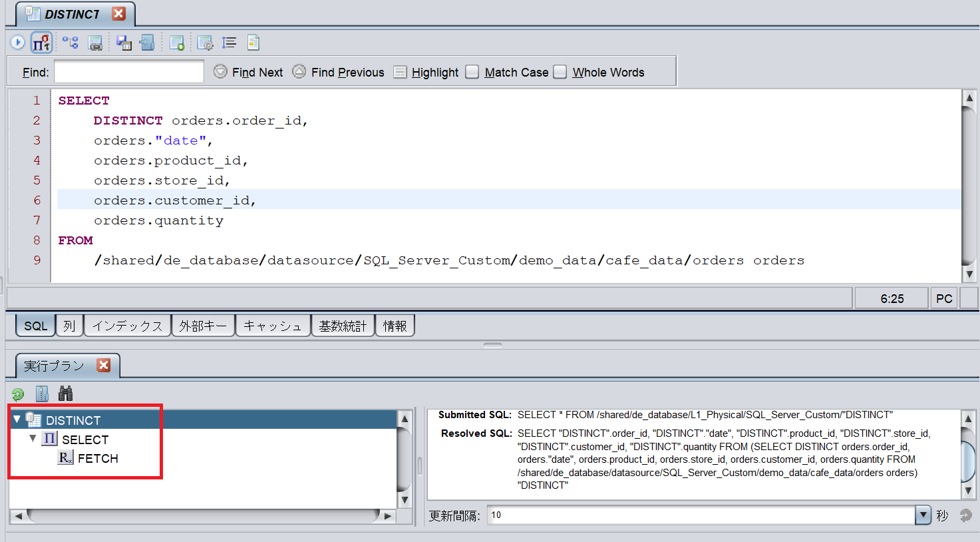
Task: Enable the Match Case checkbox
Action: [472, 72]
